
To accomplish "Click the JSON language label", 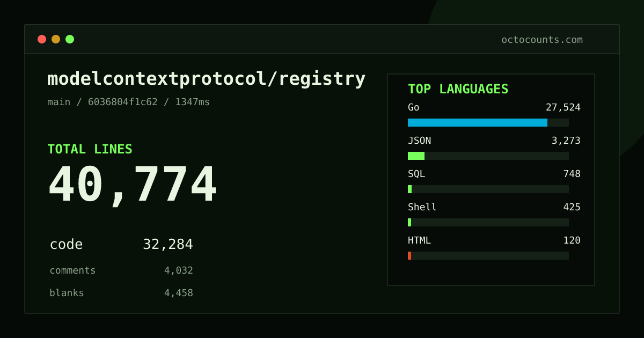I will [419, 141].
